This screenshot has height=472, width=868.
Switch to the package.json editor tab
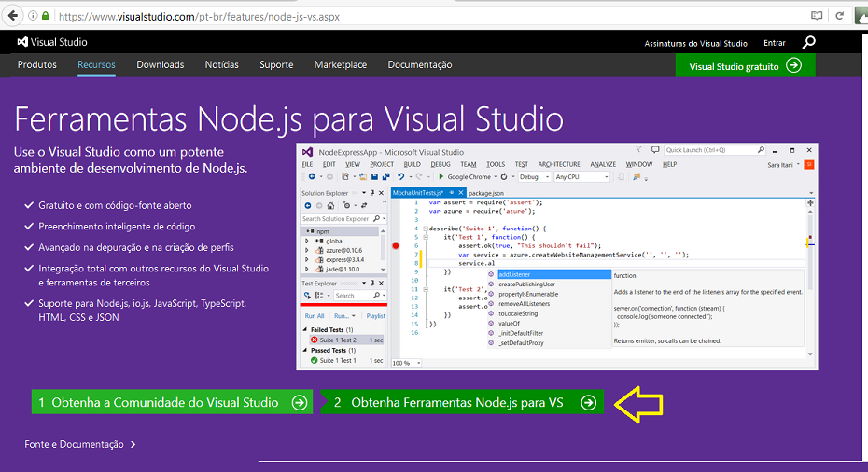point(486,193)
